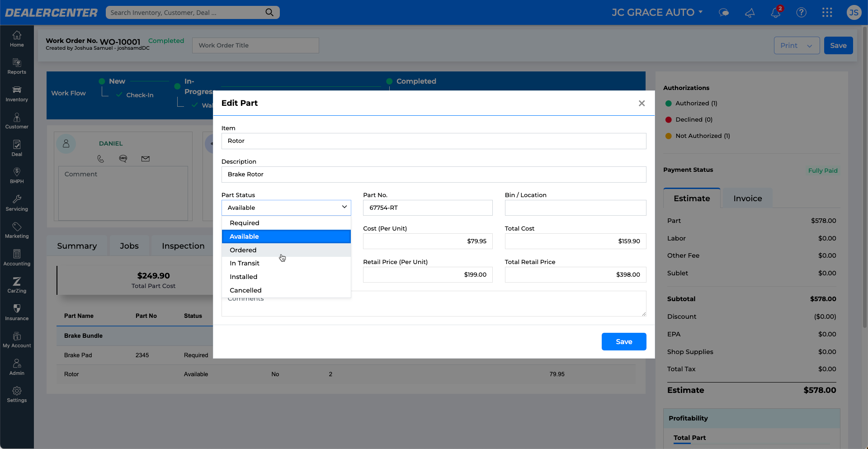
Task: Click the Cost (Per Unit) field
Action: 428,241
